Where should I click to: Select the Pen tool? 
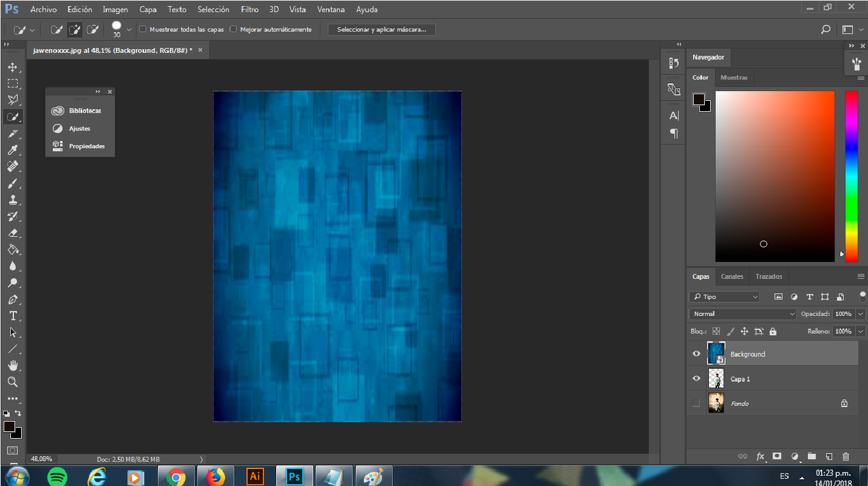point(13,299)
